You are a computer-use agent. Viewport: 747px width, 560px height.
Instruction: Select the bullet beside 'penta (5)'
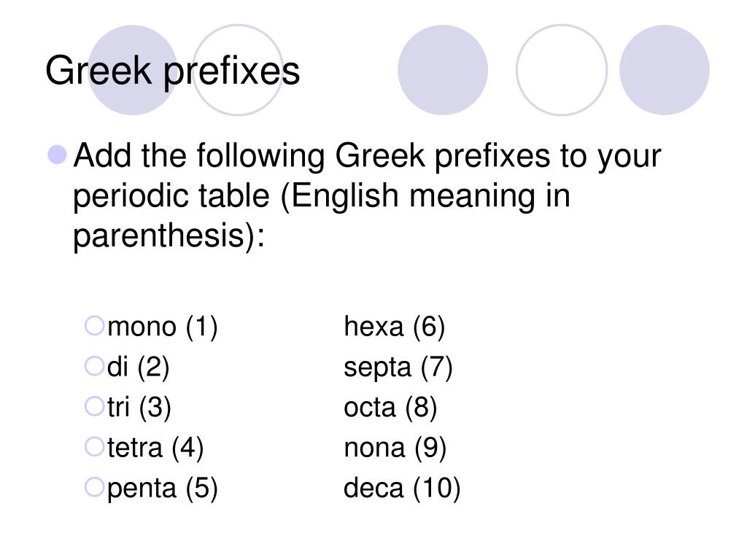point(94,488)
